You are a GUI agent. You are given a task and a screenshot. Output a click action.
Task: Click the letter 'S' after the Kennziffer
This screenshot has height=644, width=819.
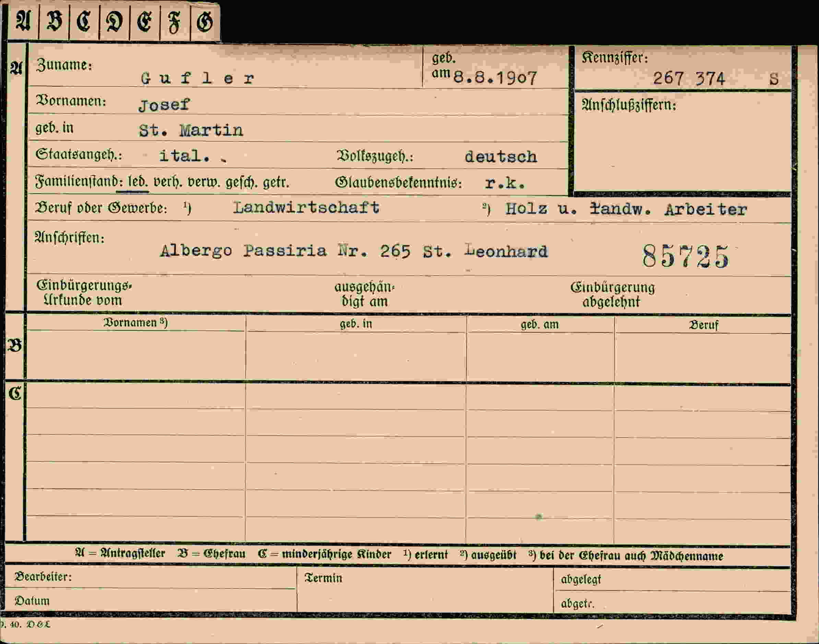pyautogui.click(x=774, y=79)
